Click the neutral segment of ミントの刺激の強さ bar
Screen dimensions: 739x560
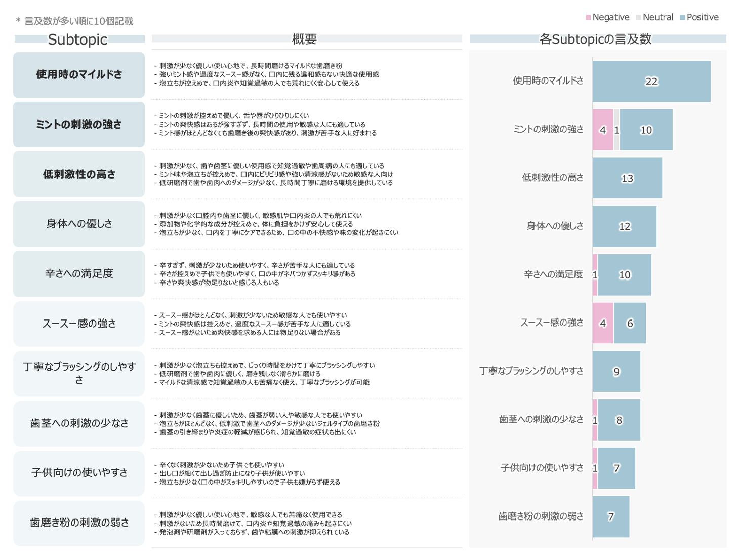(x=617, y=130)
